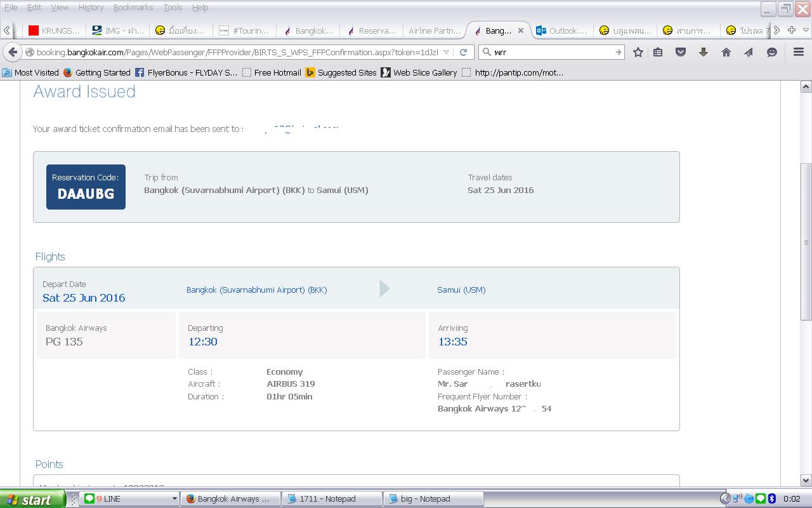Click the arriving time 13:35
Screen dimensions: 812x508
coord(452,342)
